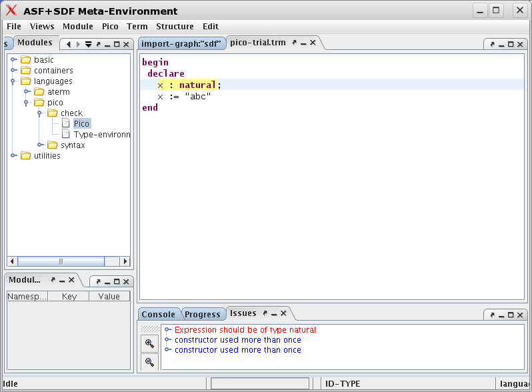Minimize the Issues tab
This screenshot has width=532, height=392.
[x=273, y=313]
